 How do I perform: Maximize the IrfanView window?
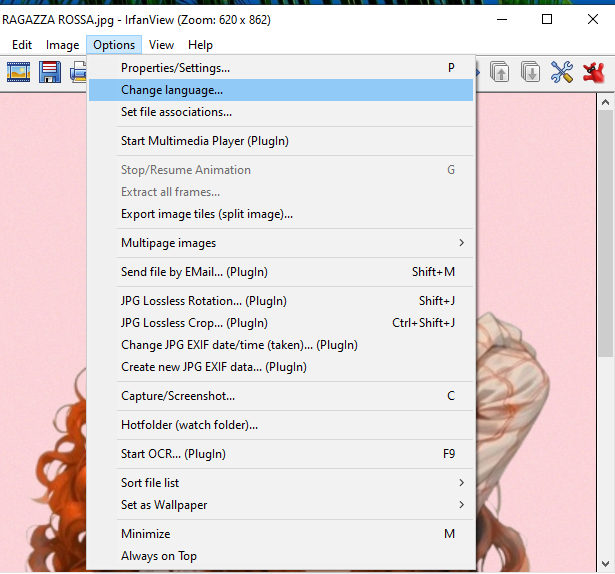coord(547,19)
